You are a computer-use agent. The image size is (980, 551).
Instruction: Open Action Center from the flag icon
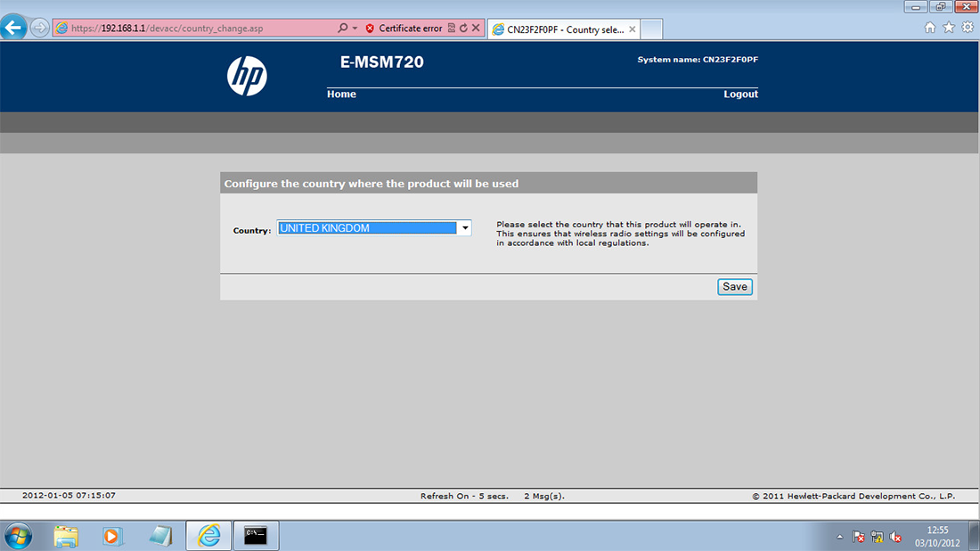[858, 536]
